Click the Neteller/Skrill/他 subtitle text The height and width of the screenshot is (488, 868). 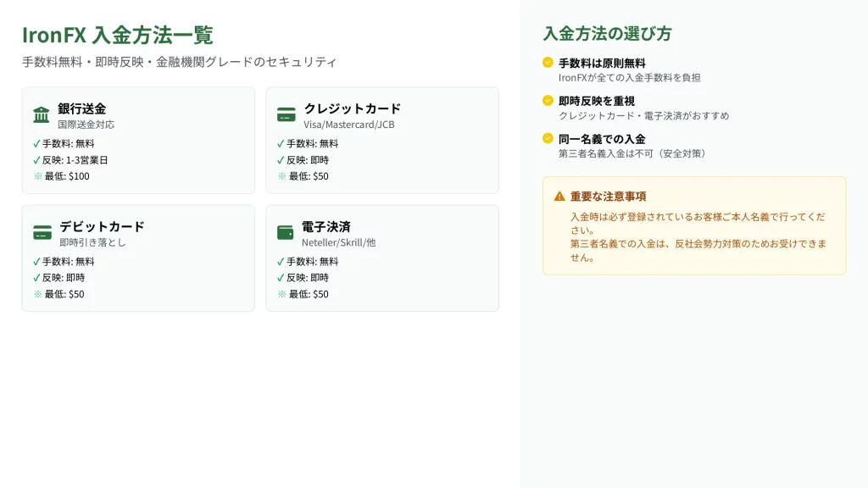338,242
